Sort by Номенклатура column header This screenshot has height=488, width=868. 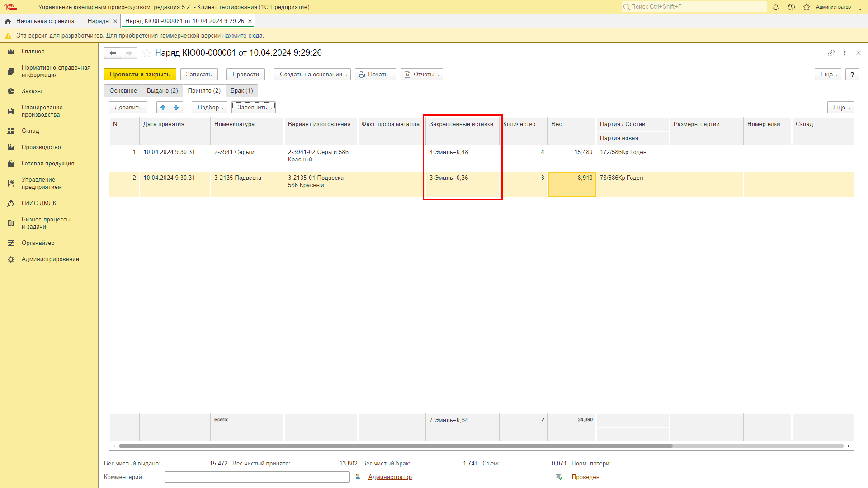click(x=247, y=131)
